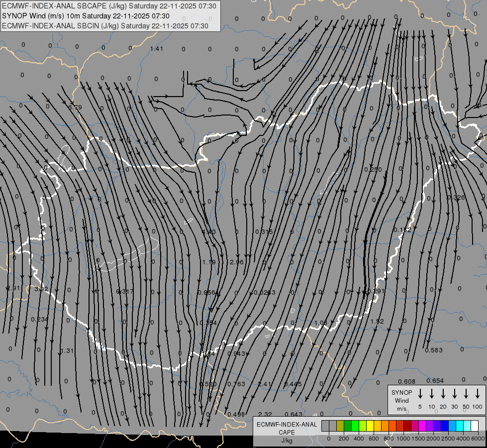Click the 'SYNOP Wind m/s' legend label
Viewport: 487px width, 448px height.
tap(401, 400)
